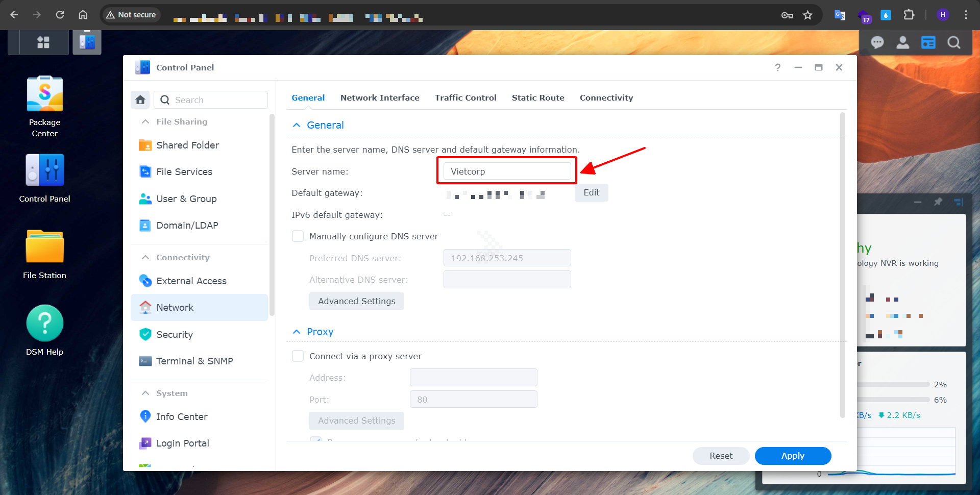Open DSM Help desktop icon
980x495 pixels.
(x=45, y=324)
